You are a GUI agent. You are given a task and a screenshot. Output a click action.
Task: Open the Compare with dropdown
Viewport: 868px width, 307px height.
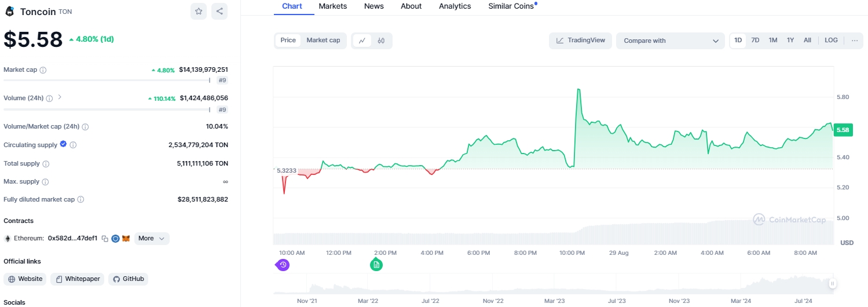[671, 41]
